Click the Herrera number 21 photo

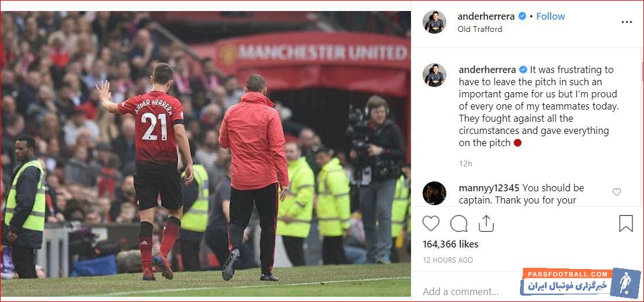click(x=205, y=154)
